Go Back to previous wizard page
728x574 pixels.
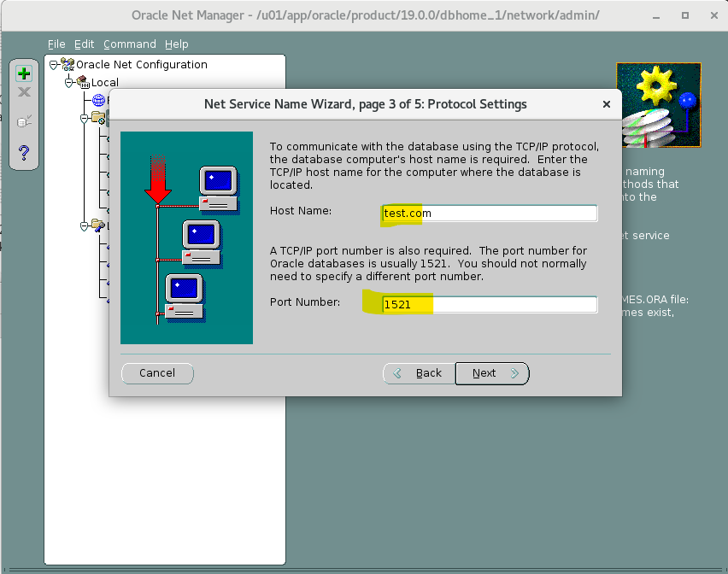coord(419,373)
